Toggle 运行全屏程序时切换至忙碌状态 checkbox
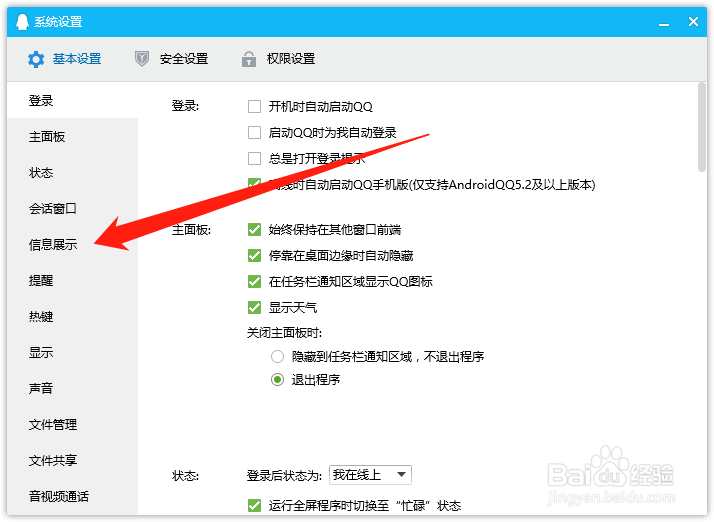This screenshot has width=714, height=522. coord(255,506)
